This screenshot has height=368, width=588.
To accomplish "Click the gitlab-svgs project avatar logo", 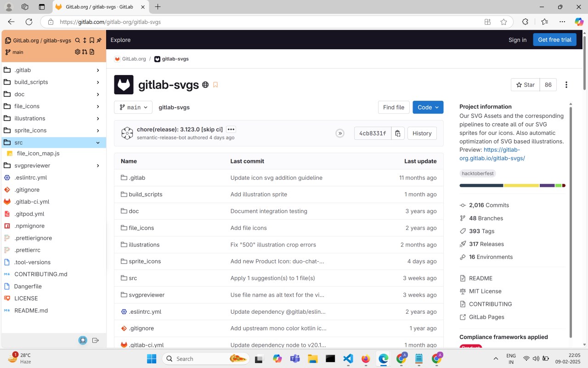I will (124, 85).
